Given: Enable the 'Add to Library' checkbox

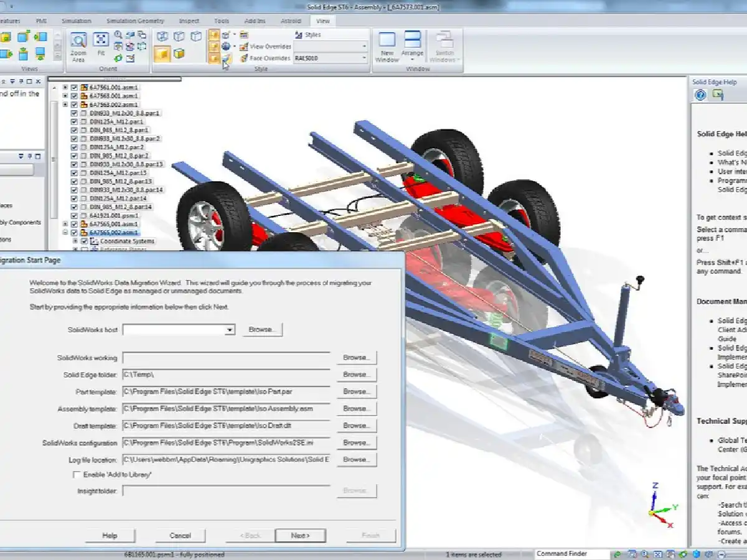Looking at the screenshot, I should point(77,475).
